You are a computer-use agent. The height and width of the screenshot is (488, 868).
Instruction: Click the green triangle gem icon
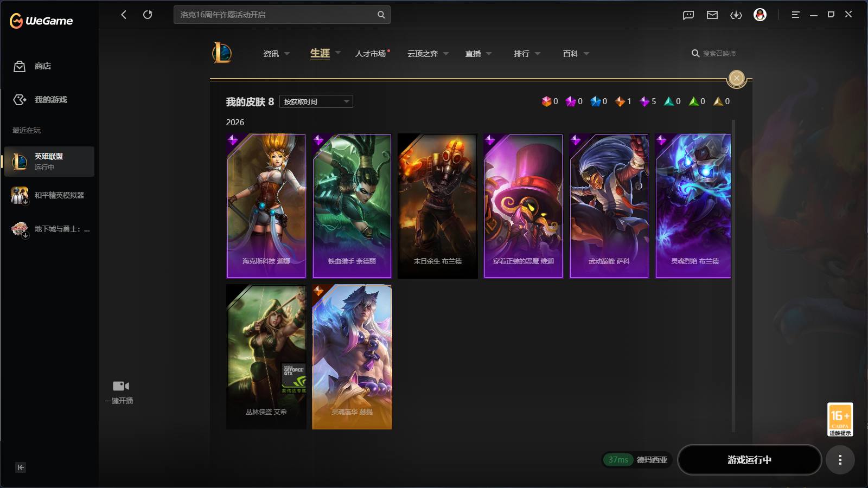point(693,101)
